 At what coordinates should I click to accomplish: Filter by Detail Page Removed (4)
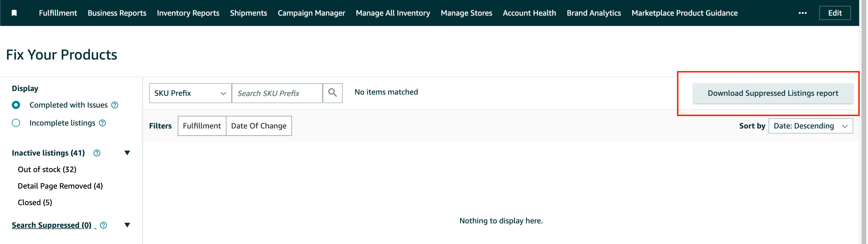tap(60, 186)
